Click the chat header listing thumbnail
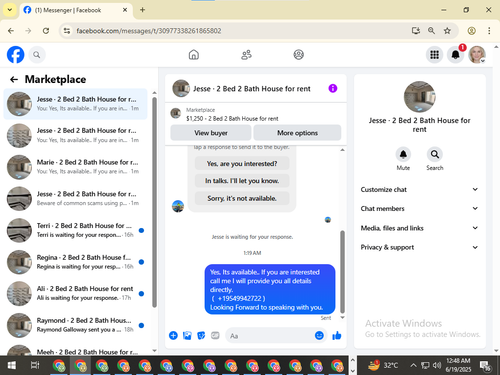Viewport: 500px width, 375px height. pos(181,88)
